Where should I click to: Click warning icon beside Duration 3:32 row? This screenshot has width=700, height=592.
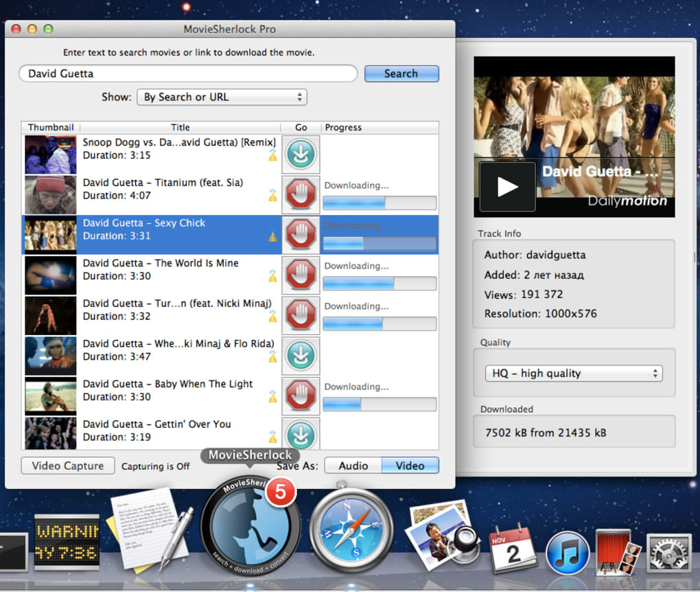coord(272,317)
